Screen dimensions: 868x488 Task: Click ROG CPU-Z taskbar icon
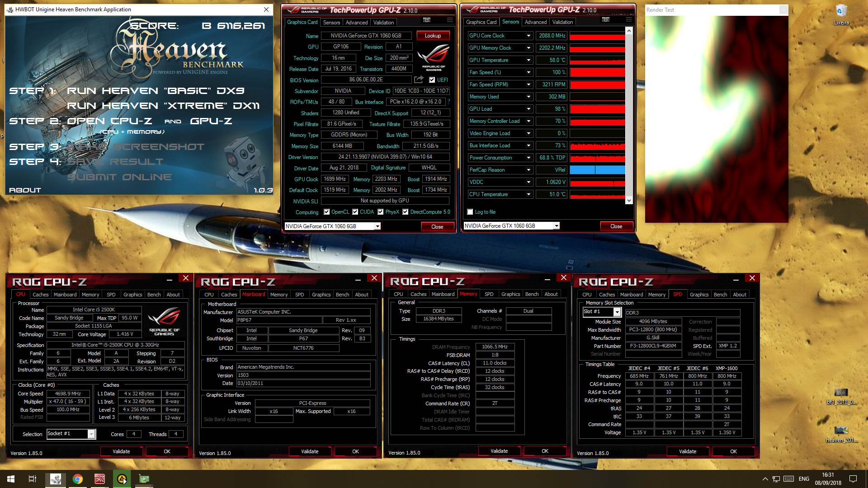[x=100, y=479]
